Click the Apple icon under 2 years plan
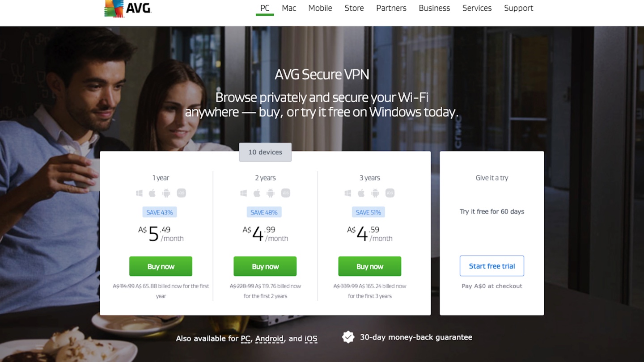The width and height of the screenshot is (644, 362). (257, 193)
